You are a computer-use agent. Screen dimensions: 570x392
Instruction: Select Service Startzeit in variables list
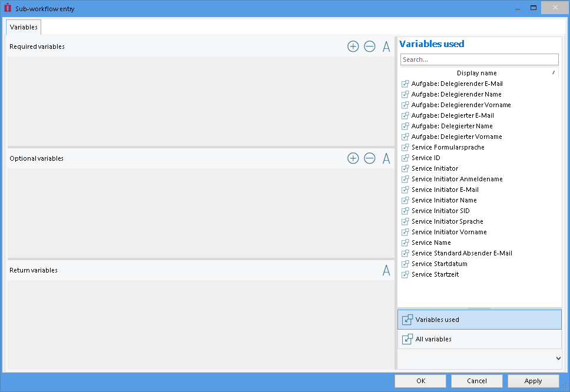point(435,274)
